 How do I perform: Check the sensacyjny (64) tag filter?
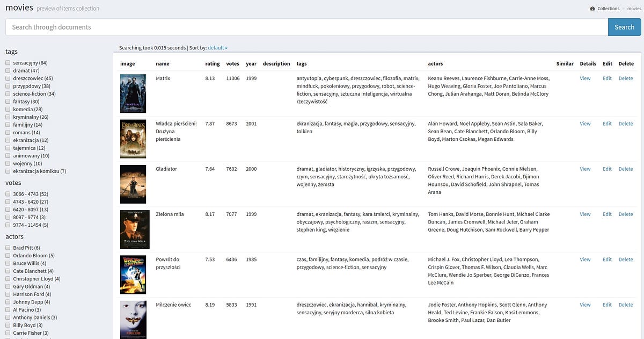pyautogui.click(x=8, y=63)
